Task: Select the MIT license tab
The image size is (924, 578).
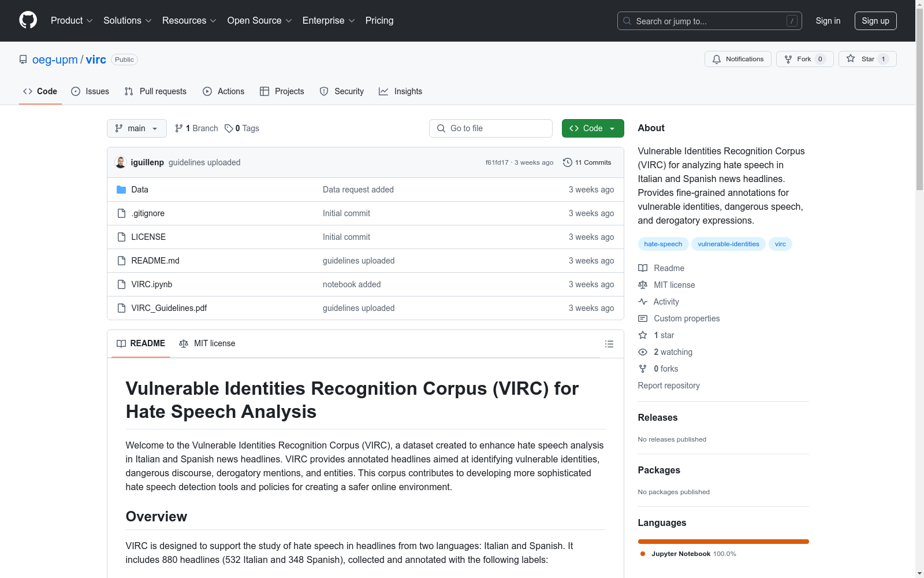Action: click(x=207, y=343)
